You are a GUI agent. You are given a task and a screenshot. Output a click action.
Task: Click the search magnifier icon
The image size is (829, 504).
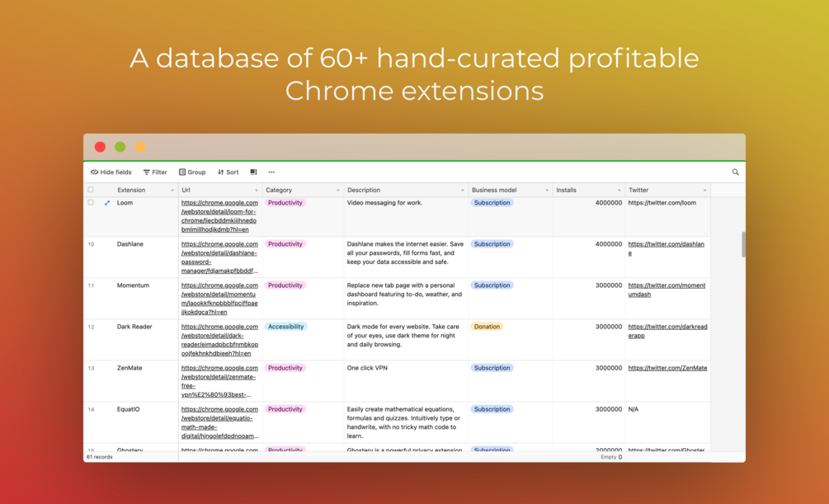point(735,172)
